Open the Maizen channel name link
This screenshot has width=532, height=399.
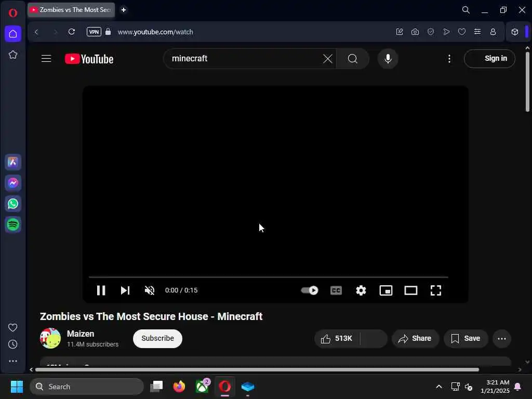click(x=81, y=334)
